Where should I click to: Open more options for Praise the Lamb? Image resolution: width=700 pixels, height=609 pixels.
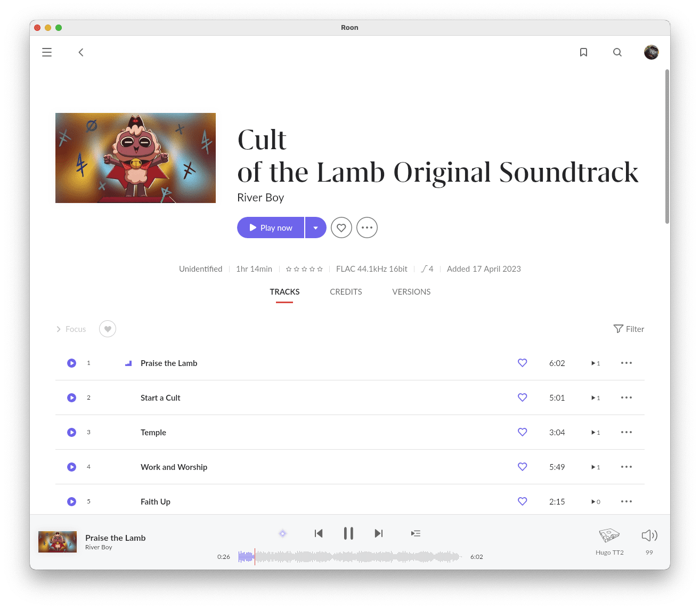(x=626, y=363)
